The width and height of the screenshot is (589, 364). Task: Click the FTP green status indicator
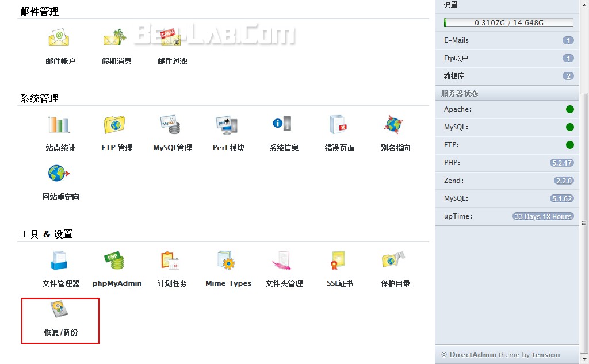click(570, 145)
